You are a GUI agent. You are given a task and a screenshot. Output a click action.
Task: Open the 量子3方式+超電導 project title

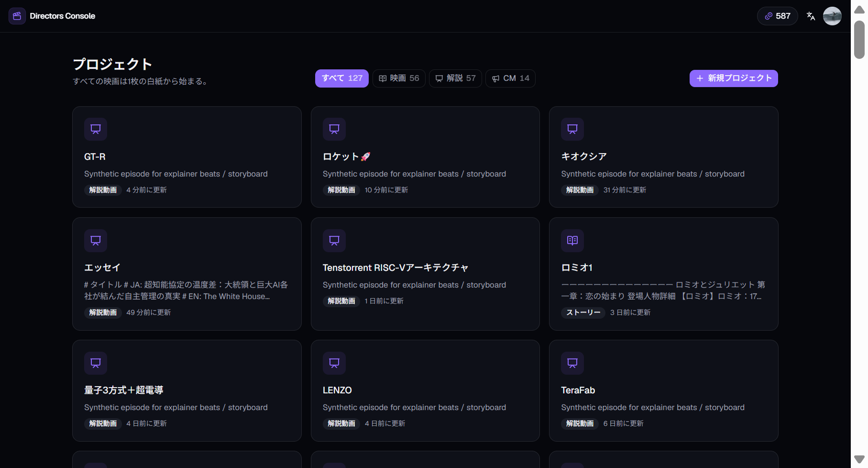(124, 390)
